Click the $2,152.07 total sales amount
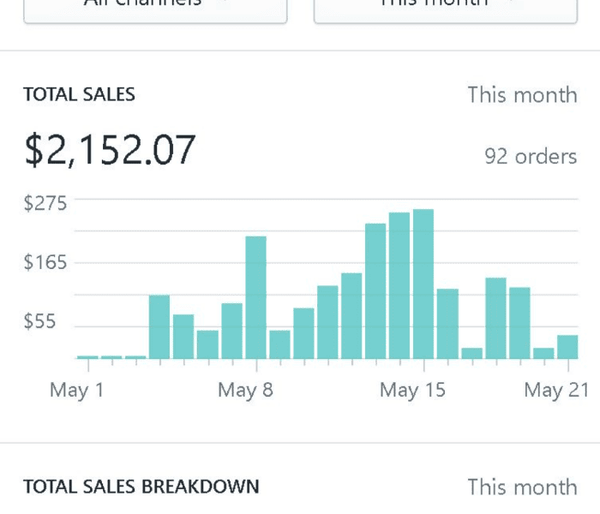 [110, 150]
